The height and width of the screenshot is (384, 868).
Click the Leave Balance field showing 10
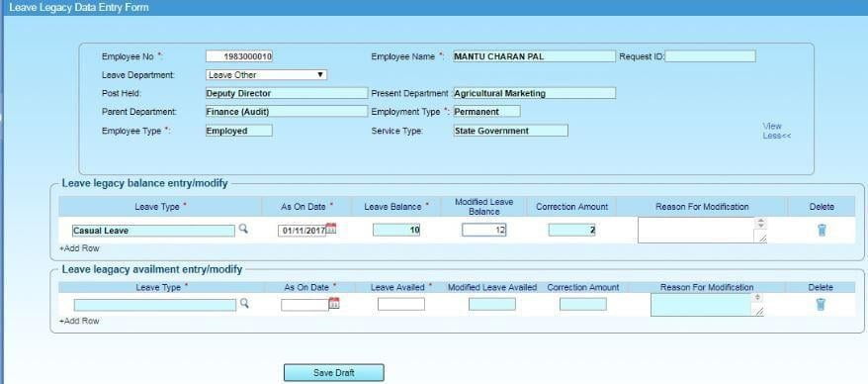396,230
